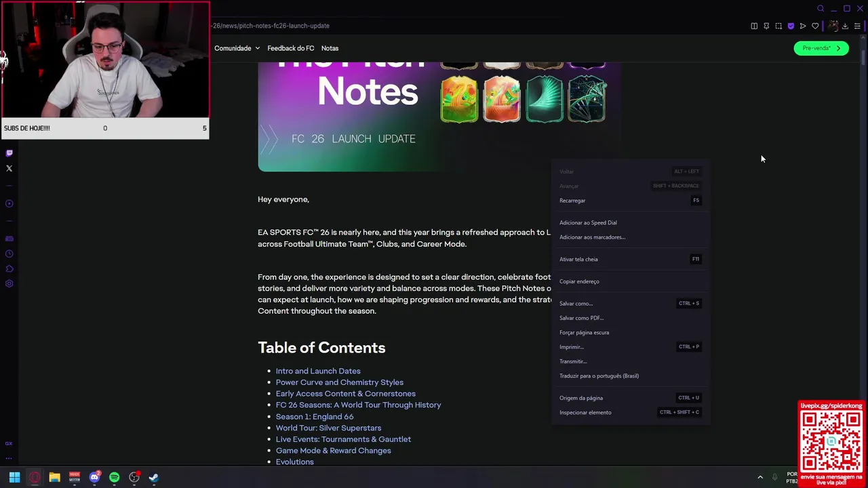The height and width of the screenshot is (488, 868).
Task: Click the browser address bar URL
Action: point(271,26)
